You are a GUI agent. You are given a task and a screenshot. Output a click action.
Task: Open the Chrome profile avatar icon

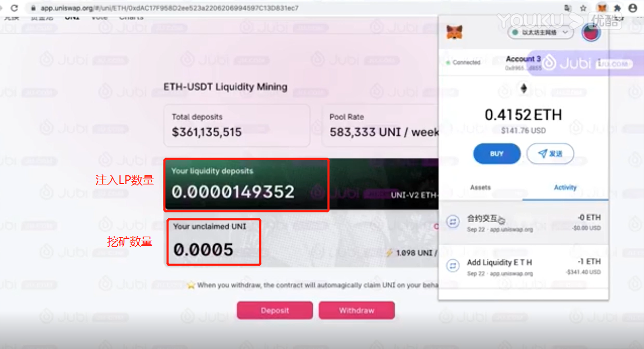pos(633,8)
